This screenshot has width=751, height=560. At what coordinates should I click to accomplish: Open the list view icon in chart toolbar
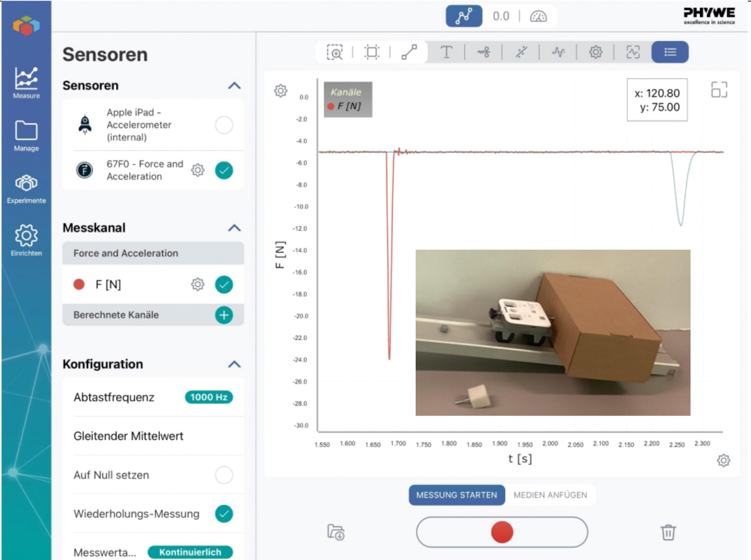pyautogui.click(x=670, y=52)
